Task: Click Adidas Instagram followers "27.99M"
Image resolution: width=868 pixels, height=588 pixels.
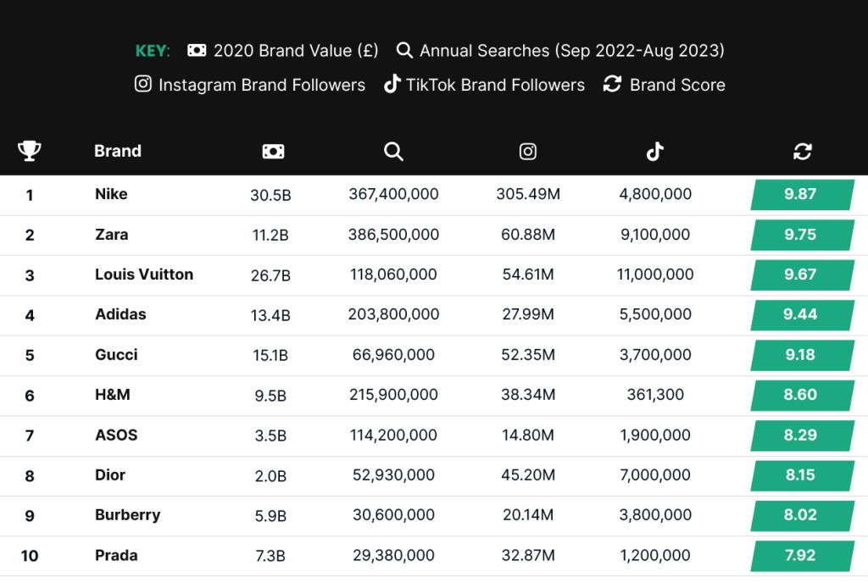Action: [x=528, y=314]
